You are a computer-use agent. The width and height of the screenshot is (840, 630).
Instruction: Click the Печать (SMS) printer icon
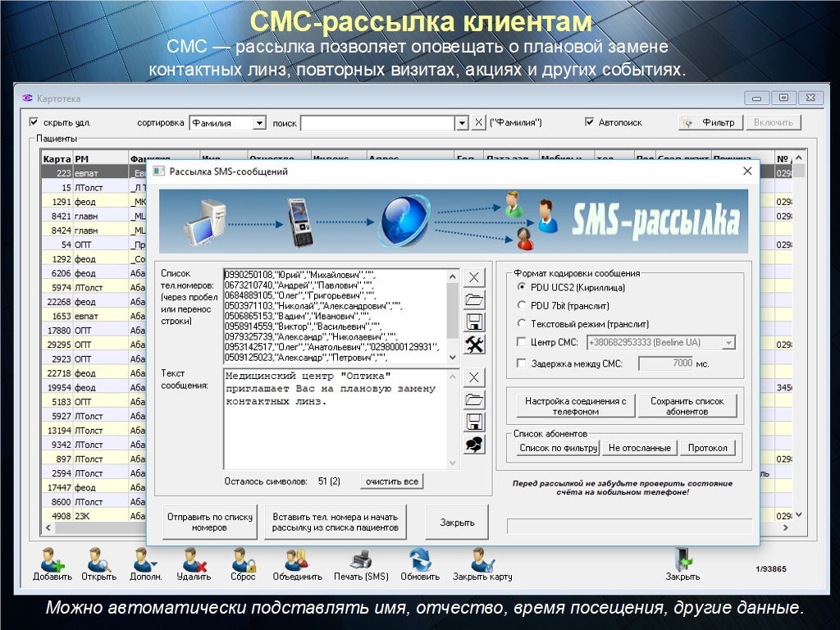(x=361, y=560)
